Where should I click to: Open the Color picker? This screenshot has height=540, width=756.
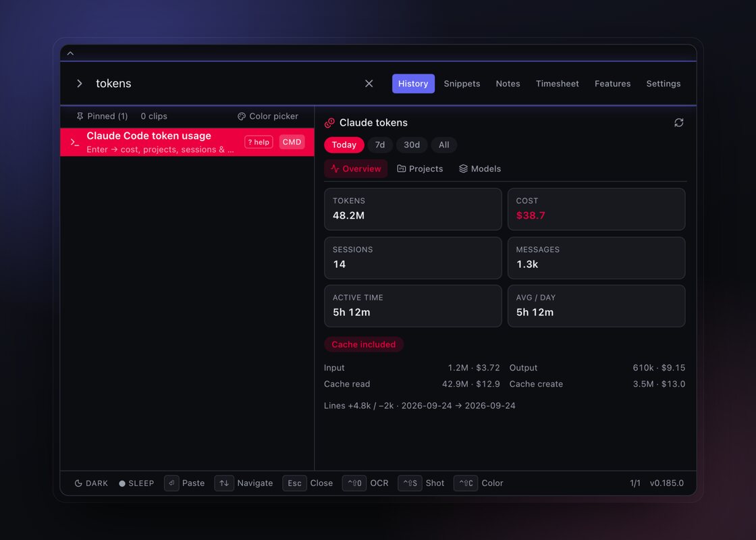[268, 116]
